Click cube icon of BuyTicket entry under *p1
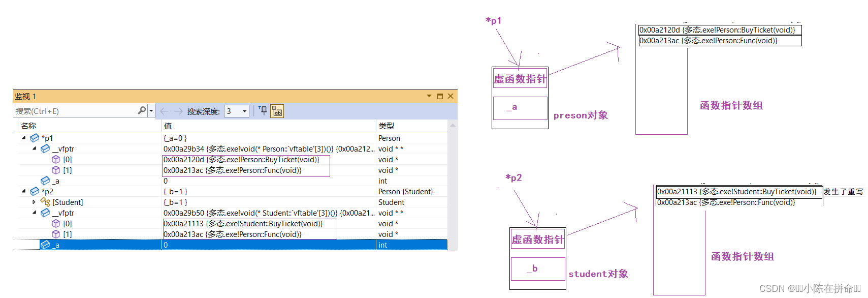Image resolution: width=868 pixels, height=298 pixels. tap(56, 159)
